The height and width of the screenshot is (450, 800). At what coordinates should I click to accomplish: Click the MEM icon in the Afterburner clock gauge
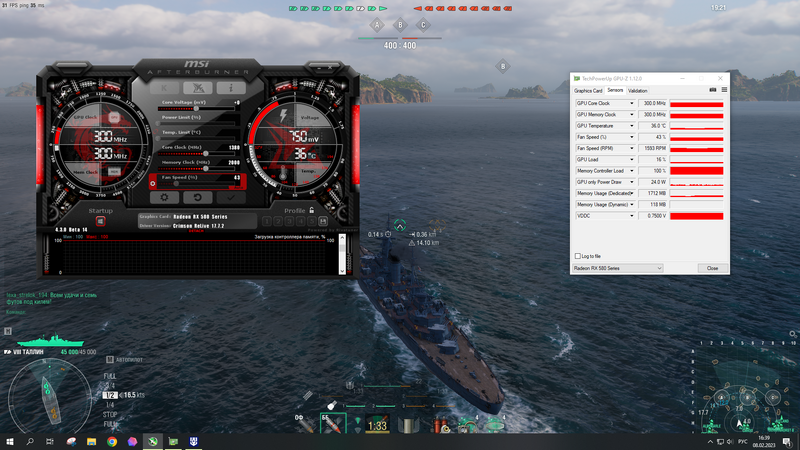point(114,172)
